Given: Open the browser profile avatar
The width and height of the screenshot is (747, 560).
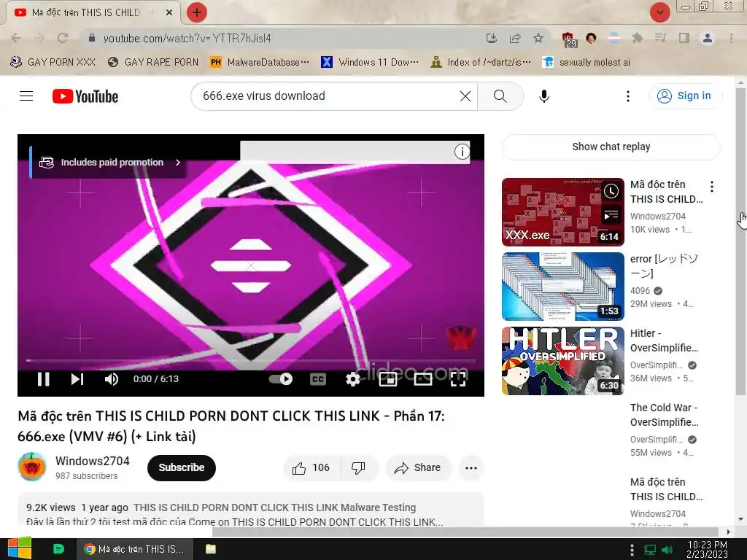Looking at the screenshot, I should (708, 38).
